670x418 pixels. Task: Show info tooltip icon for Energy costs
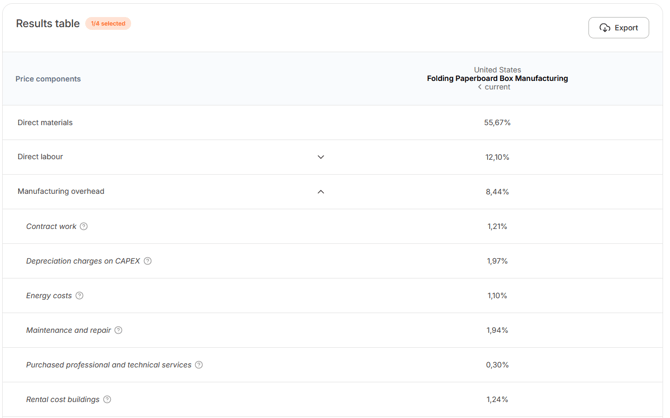[79, 295]
